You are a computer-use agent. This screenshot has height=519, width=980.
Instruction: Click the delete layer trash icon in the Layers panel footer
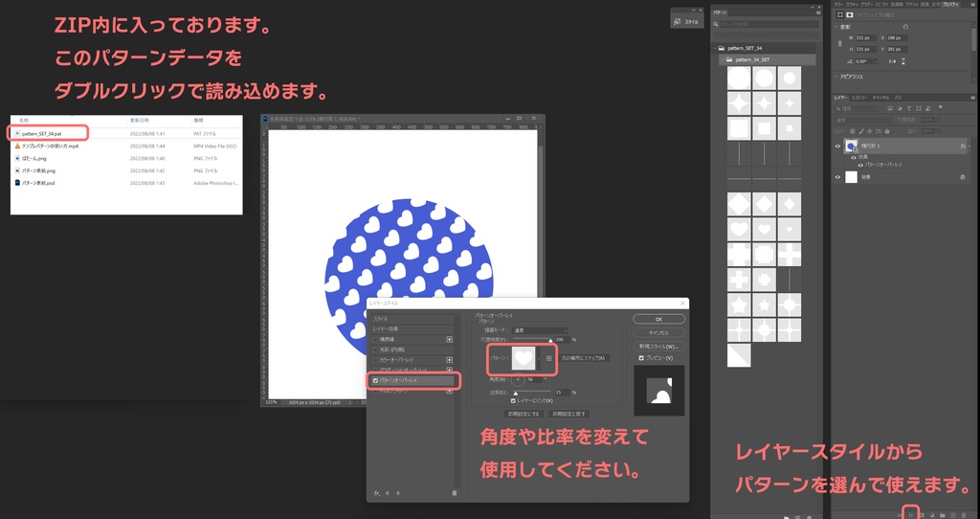click(x=963, y=514)
